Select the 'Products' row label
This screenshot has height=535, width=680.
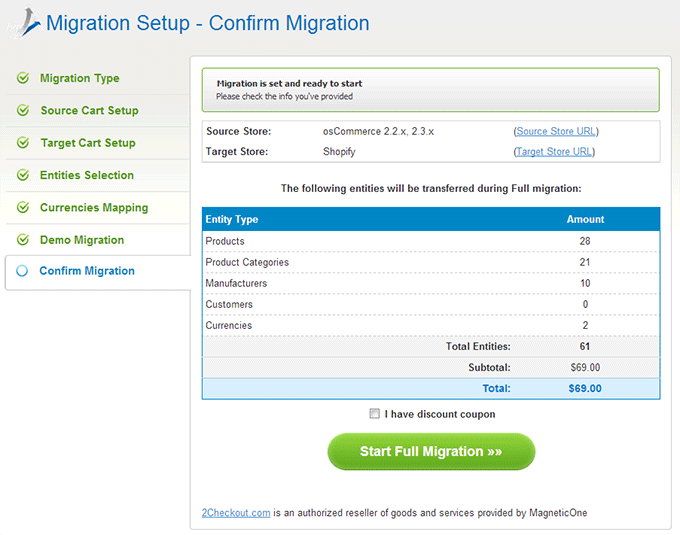click(225, 241)
